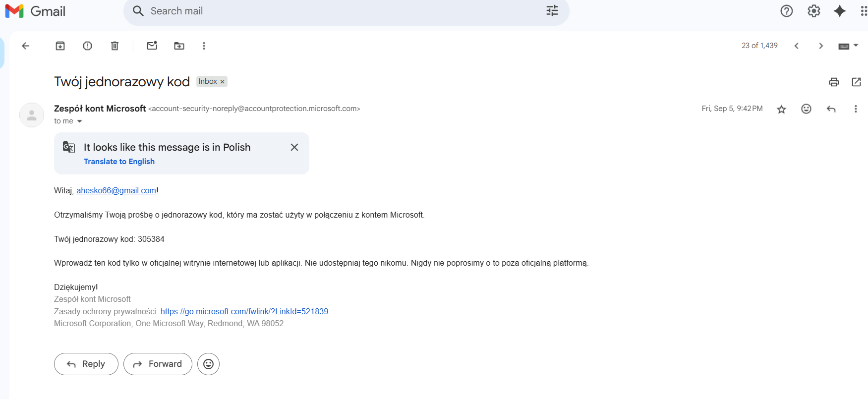This screenshot has height=399, width=868.
Task: Go to older email arrow
Action: (821, 46)
